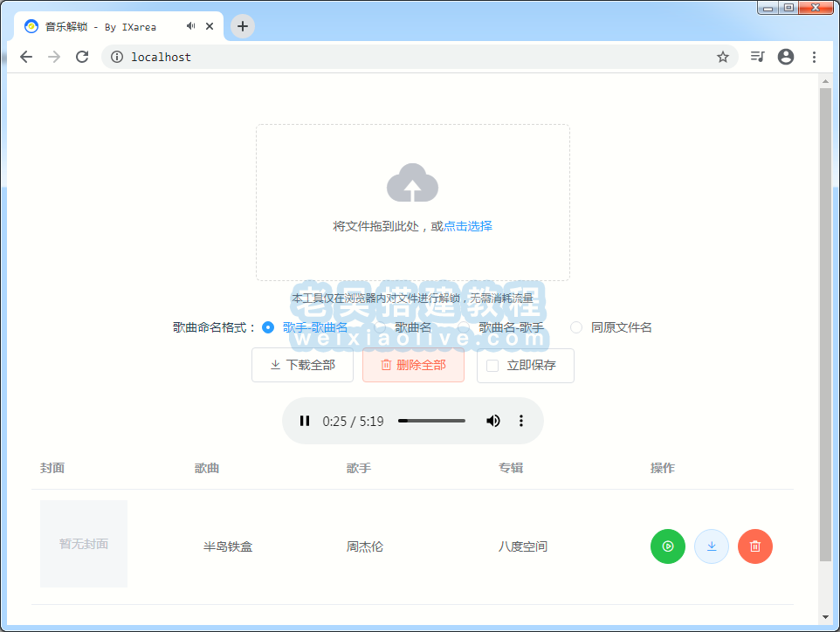Reload the localhost page
The image size is (840, 632).
(x=82, y=57)
